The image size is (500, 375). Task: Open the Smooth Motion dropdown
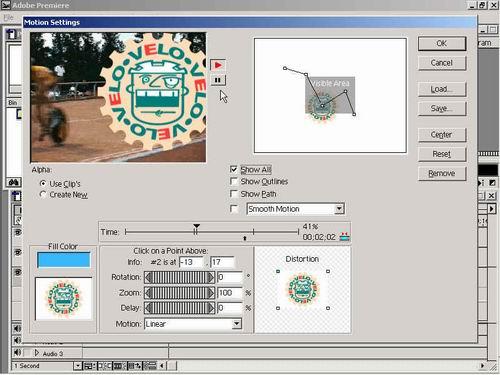coord(339,209)
